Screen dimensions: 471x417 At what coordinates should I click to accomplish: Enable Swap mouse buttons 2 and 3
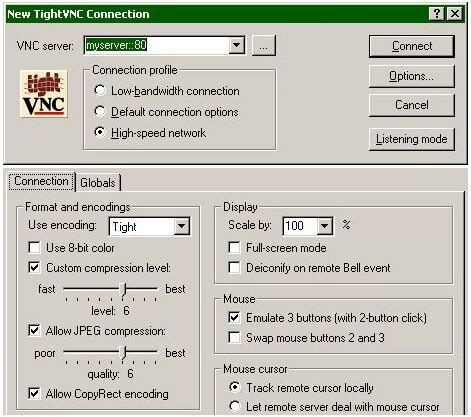pyautogui.click(x=234, y=337)
